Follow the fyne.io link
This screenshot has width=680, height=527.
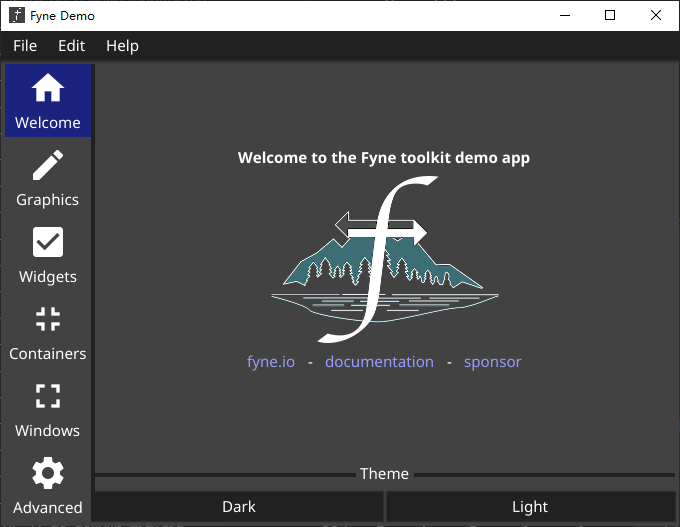[271, 362]
